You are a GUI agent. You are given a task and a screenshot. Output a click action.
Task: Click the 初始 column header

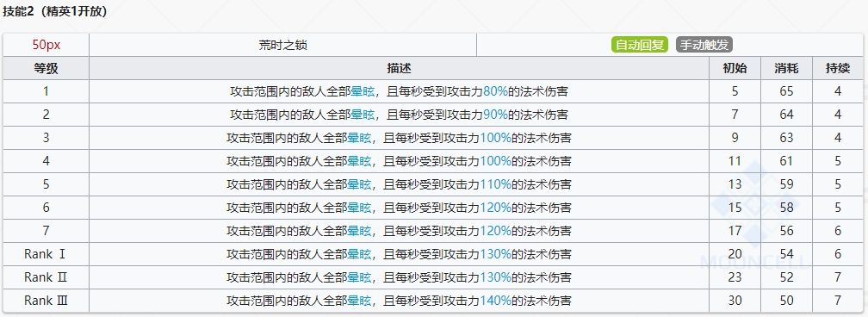click(x=735, y=68)
